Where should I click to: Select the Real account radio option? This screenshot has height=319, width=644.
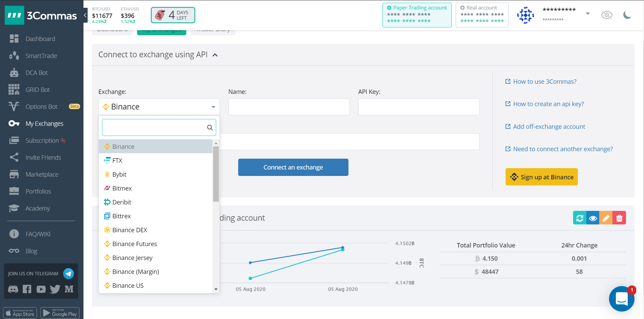tap(462, 8)
